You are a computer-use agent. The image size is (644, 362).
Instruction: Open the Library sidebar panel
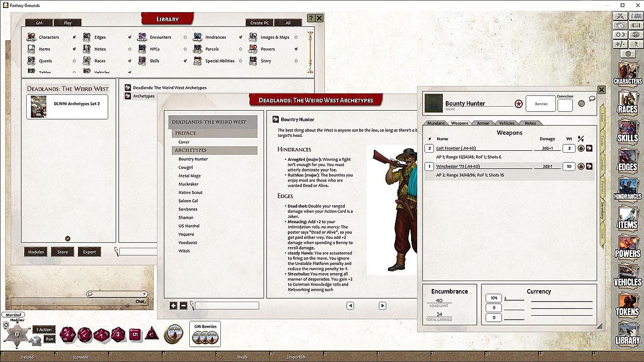coord(627,333)
